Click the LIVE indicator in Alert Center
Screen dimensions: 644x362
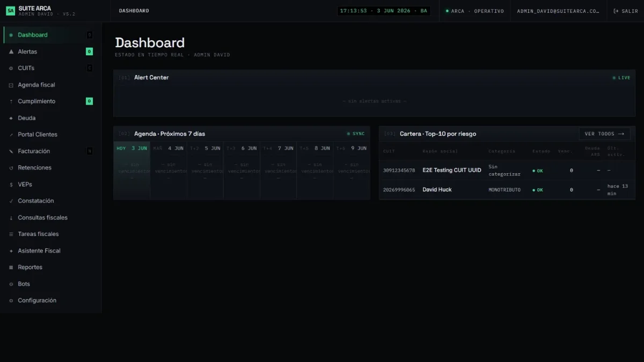(621, 78)
